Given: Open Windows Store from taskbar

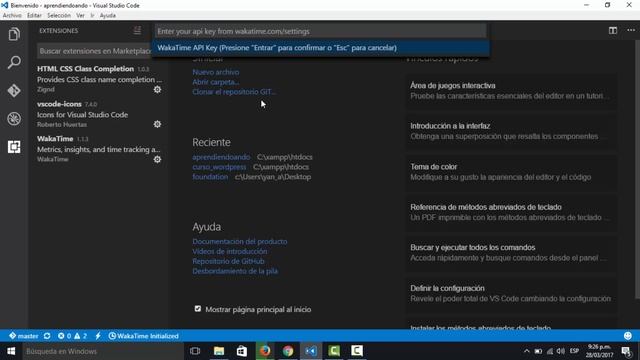Looking at the screenshot, I should click(242, 351).
